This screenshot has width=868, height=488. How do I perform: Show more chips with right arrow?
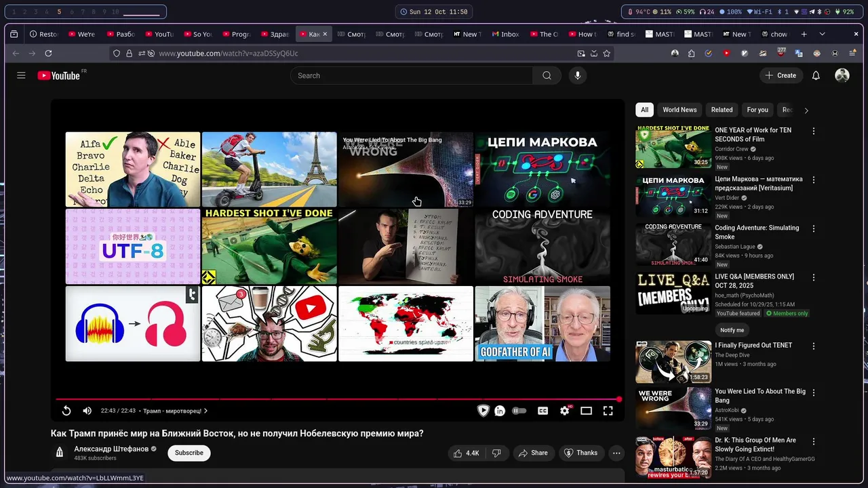coord(806,110)
